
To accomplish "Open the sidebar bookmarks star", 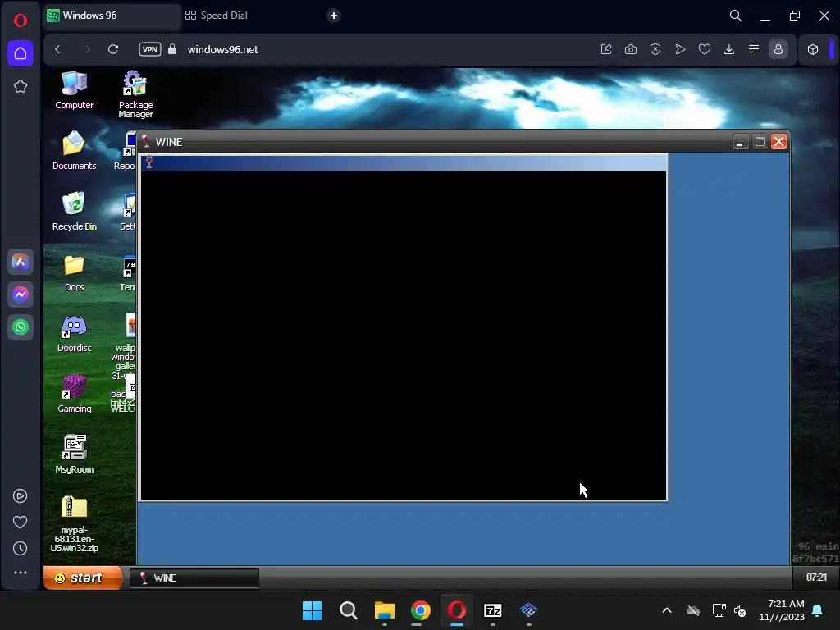I will point(21,86).
